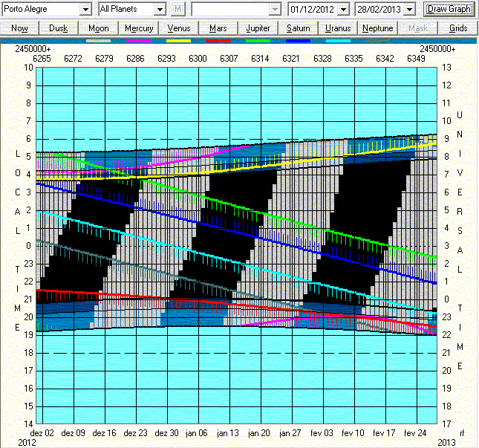This screenshot has height=448, width=479.
Task: Click the empty combo box field
Action: (230, 9)
